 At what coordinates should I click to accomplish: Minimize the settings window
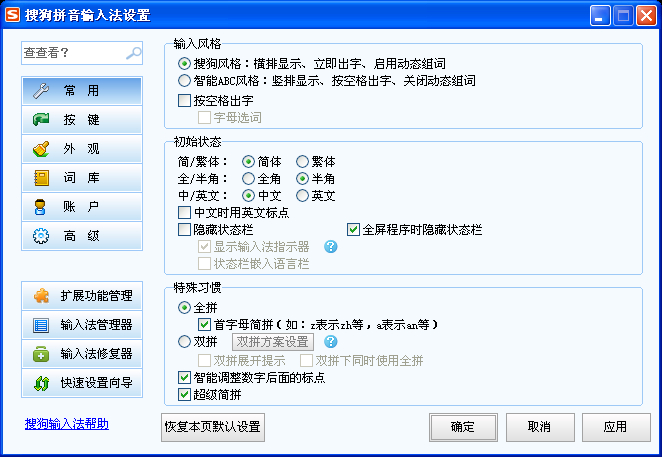point(600,16)
